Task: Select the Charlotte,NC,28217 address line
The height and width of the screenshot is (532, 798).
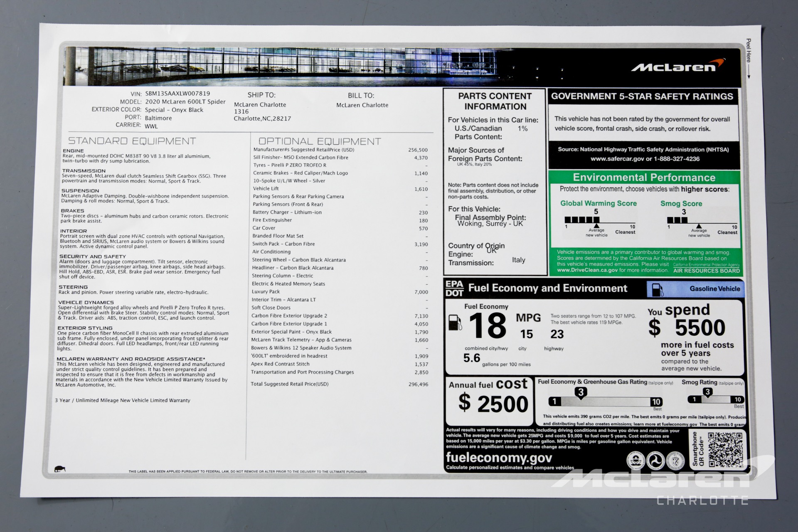Action: [x=262, y=118]
